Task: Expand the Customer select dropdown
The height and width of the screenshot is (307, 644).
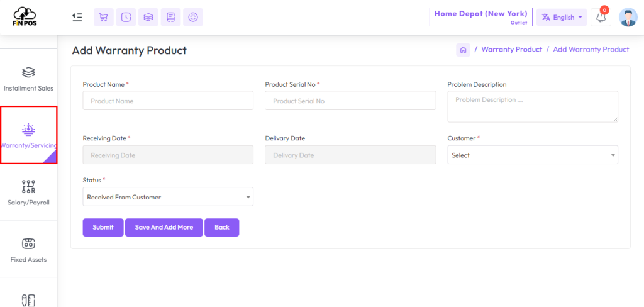Action: coord(533,155)
